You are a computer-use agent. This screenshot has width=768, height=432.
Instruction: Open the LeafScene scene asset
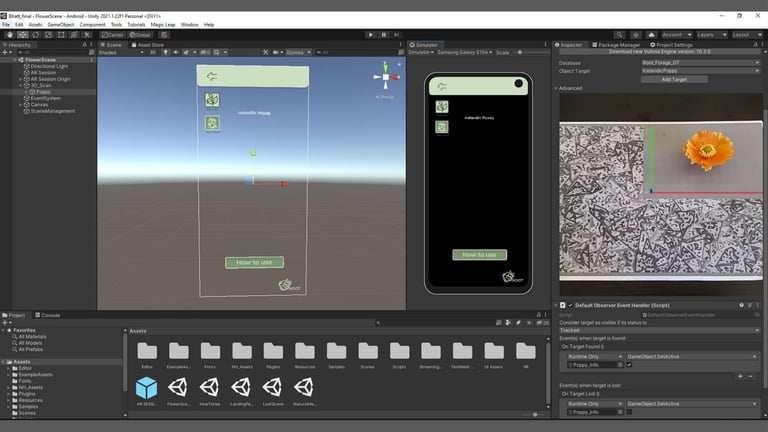[273, 387]
